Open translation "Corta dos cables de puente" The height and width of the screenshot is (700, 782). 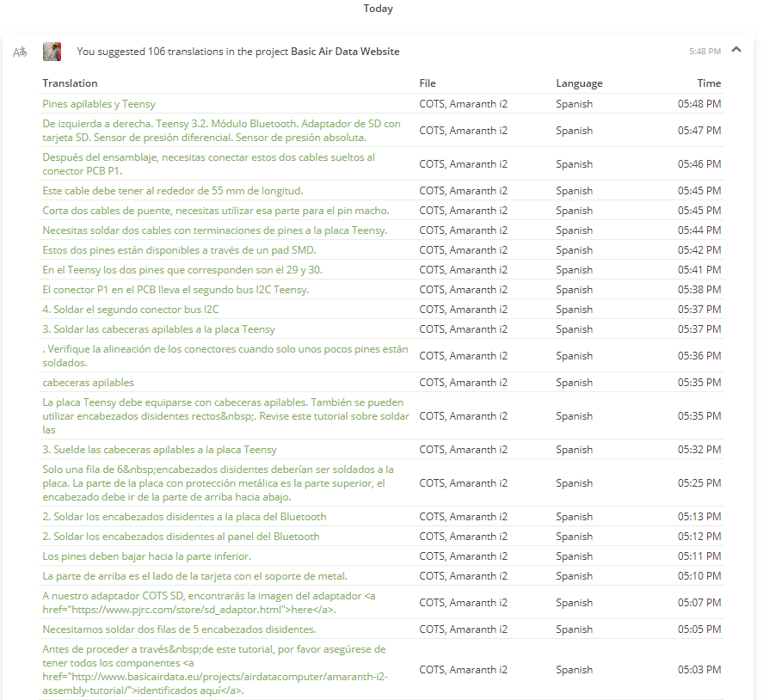(216, 211)
